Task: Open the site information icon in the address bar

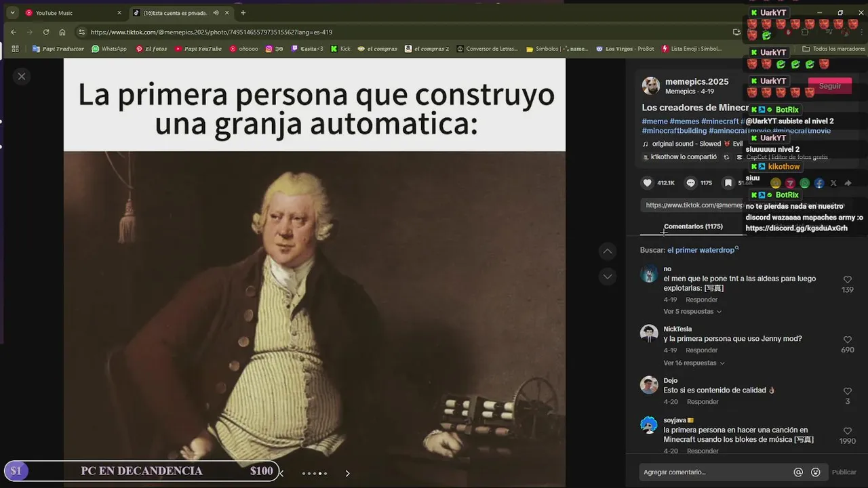Action: point(81,32)
